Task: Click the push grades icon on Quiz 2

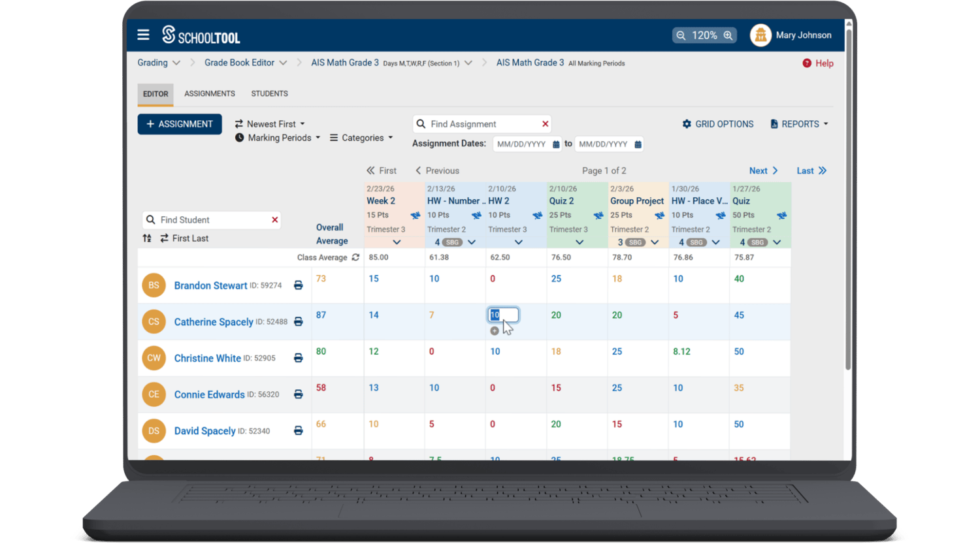Action: pos(598,216)
